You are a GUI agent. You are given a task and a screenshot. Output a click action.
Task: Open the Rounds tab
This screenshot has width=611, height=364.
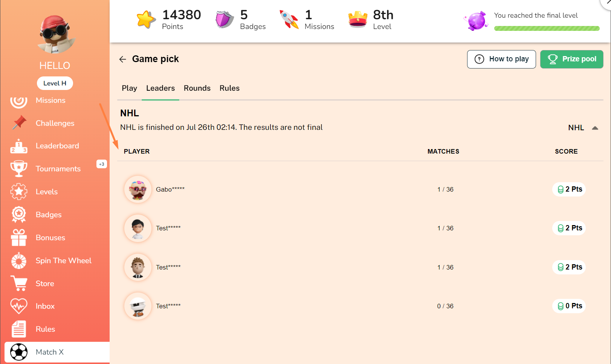[197, 88]
